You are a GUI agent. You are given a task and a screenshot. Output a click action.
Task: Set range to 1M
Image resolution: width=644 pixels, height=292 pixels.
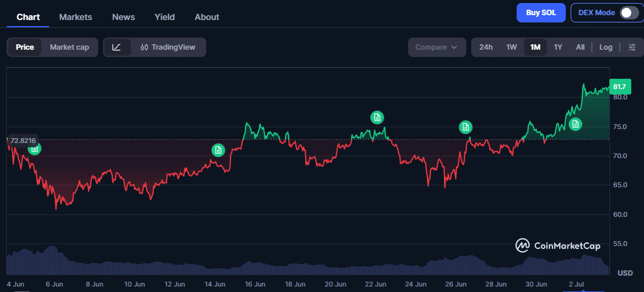coord(535,47)
